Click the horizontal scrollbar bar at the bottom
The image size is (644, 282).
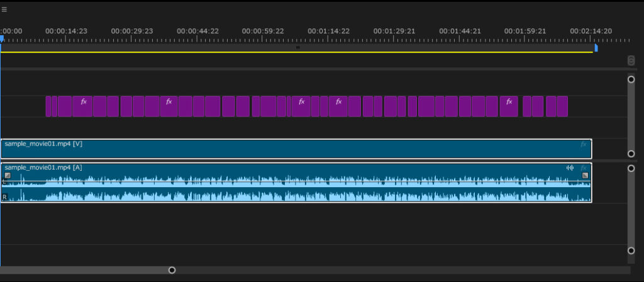86,270
